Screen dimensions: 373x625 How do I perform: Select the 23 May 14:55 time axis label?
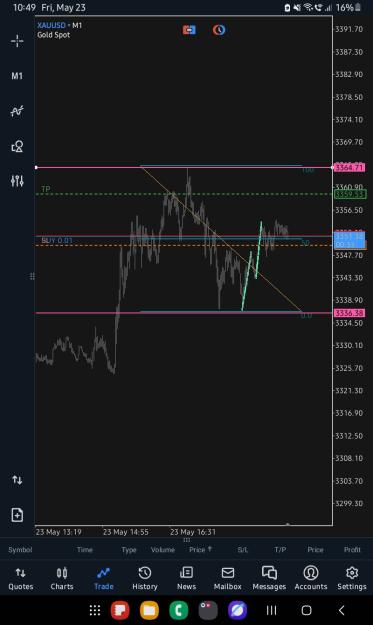point(126,532)
